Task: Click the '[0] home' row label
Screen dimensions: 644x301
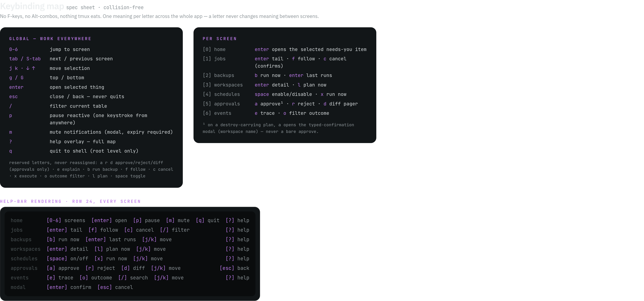Action: tap(214, 49)
